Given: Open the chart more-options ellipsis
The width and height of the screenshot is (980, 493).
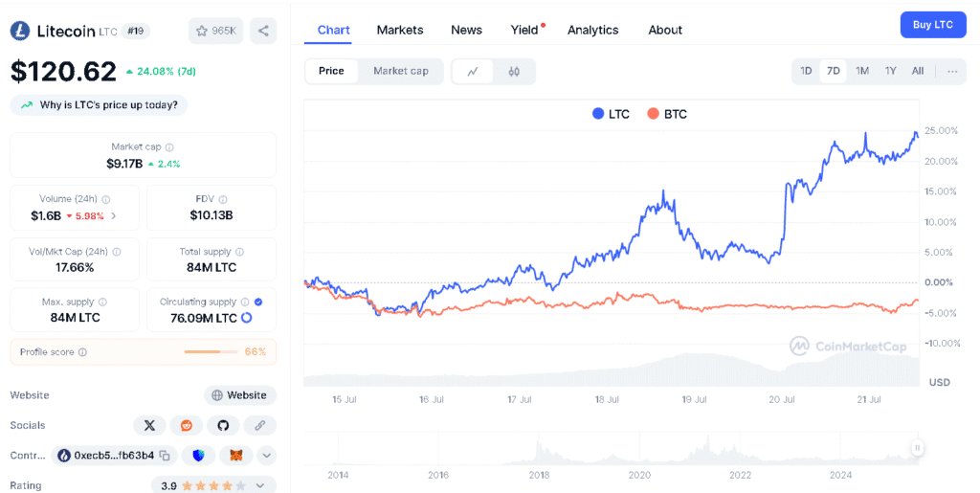Looking at the screenshot, I should point(952,71).
